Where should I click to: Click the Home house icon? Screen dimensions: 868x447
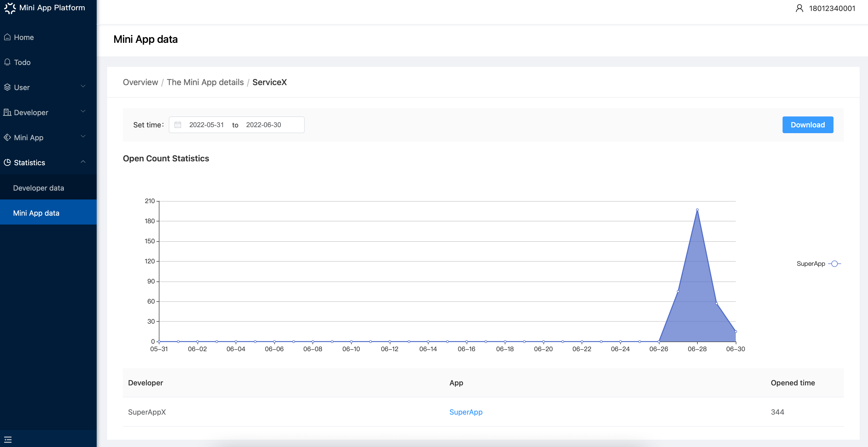[7, 37]
